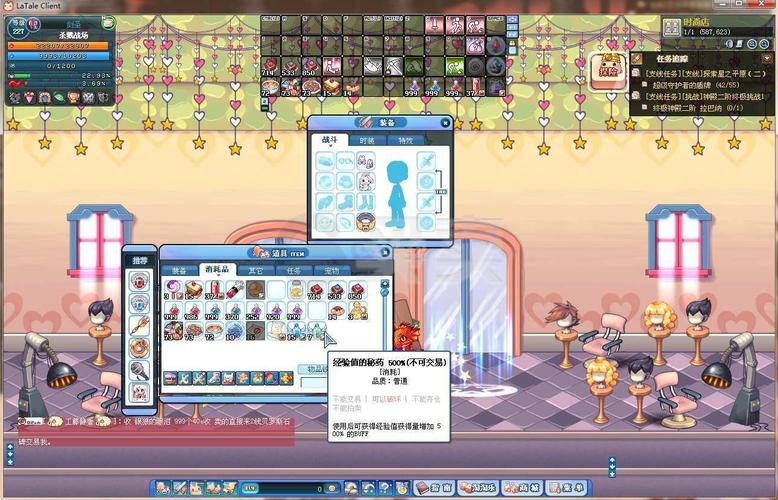778x500 pixels.
Task: Click the pink-haired character event icon
Action: (x=609, y=72)
